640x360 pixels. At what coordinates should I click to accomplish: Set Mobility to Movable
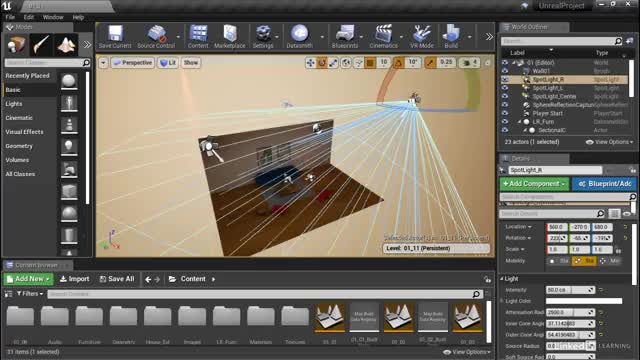pos(610,261)
